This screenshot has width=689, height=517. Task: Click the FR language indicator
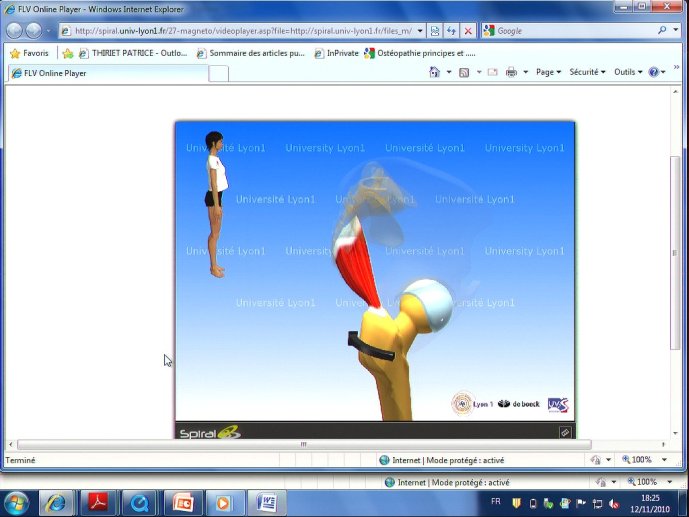click(x=496, y=501)
